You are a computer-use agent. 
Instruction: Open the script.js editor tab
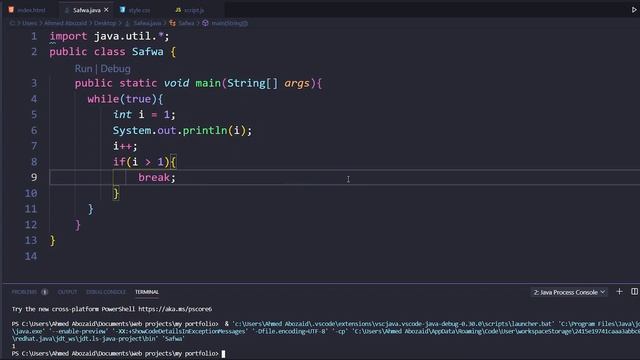189,10
